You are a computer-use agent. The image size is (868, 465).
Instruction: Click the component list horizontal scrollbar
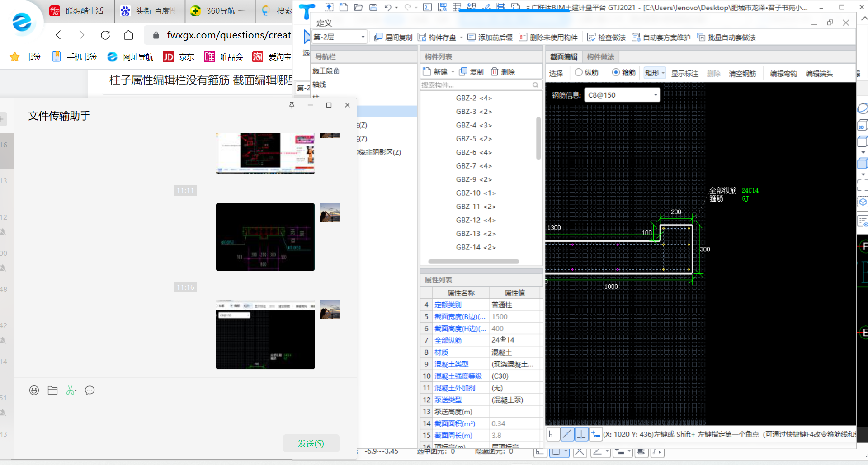click(473, 262)
